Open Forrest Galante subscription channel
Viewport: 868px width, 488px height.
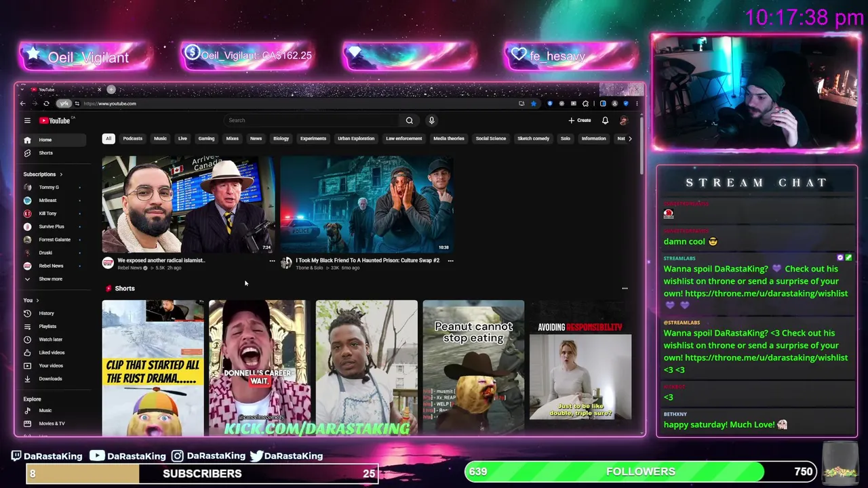coord(54,240)
